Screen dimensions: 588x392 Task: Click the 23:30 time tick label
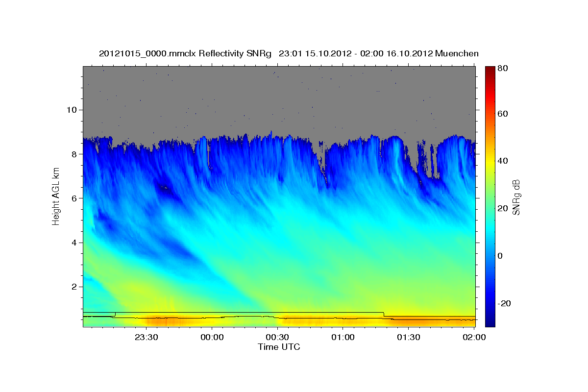click(147, 337)
